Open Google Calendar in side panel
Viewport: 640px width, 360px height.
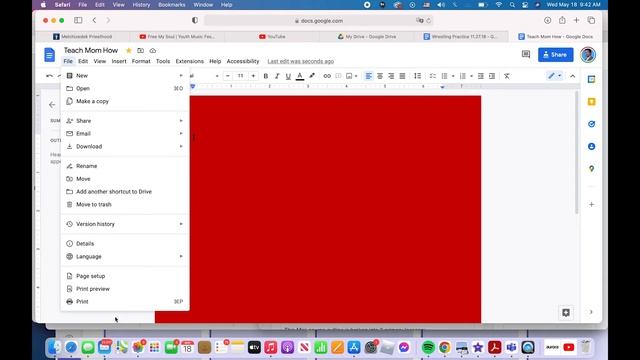pyautogui.click(x=591, y=79)
